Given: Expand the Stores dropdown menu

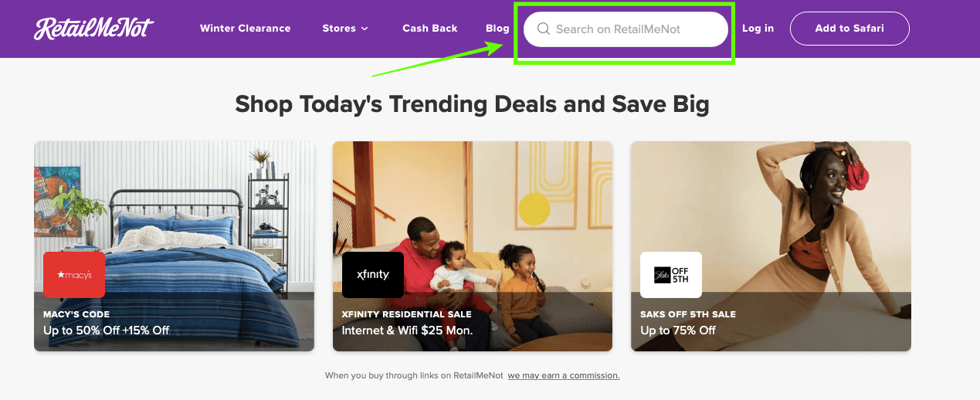Looking at the screenshot, I should pos(339,29).
